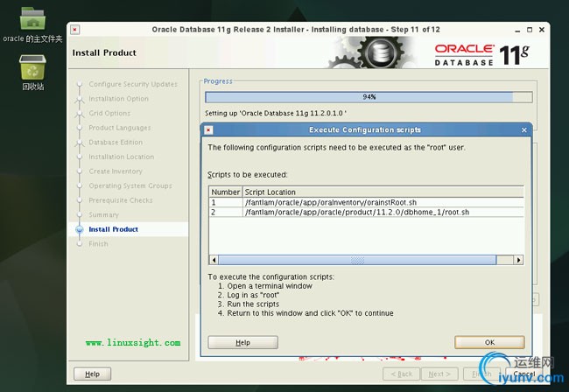Click the 94% installation progress bar

369,97
